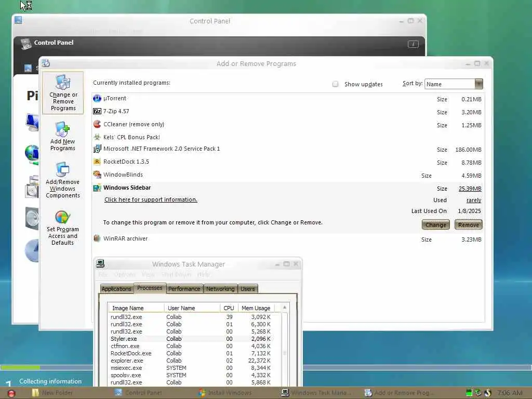Image resolution: width=532 pixels, height=399 pixels.
Task: Sort processes by CPU column
Action: point(229,308)
